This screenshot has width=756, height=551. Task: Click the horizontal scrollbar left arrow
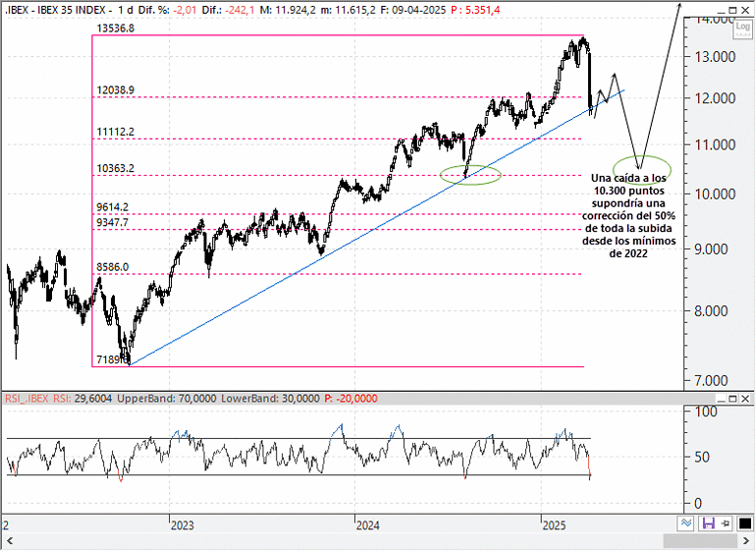(9, 540)
